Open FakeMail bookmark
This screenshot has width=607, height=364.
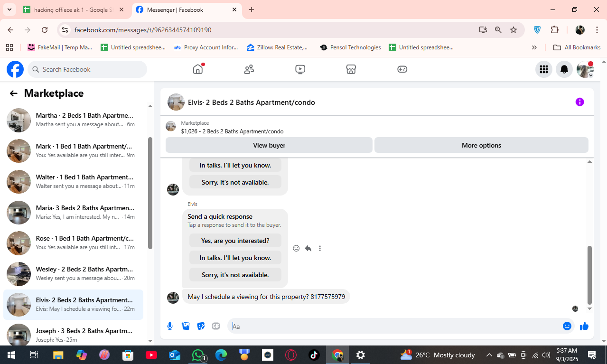click(60, 47)
